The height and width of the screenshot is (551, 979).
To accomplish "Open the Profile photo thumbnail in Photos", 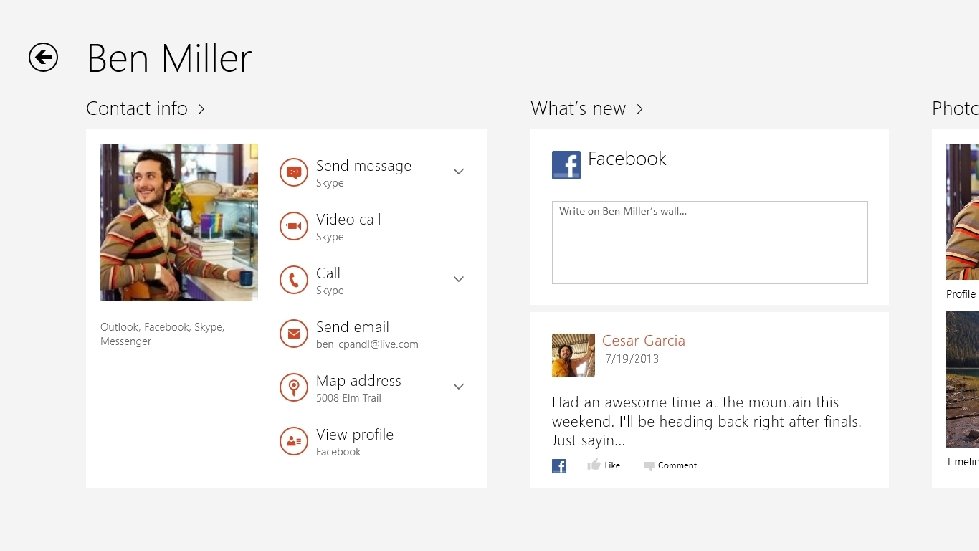I will pyautogui.click(x=962, y=212).
